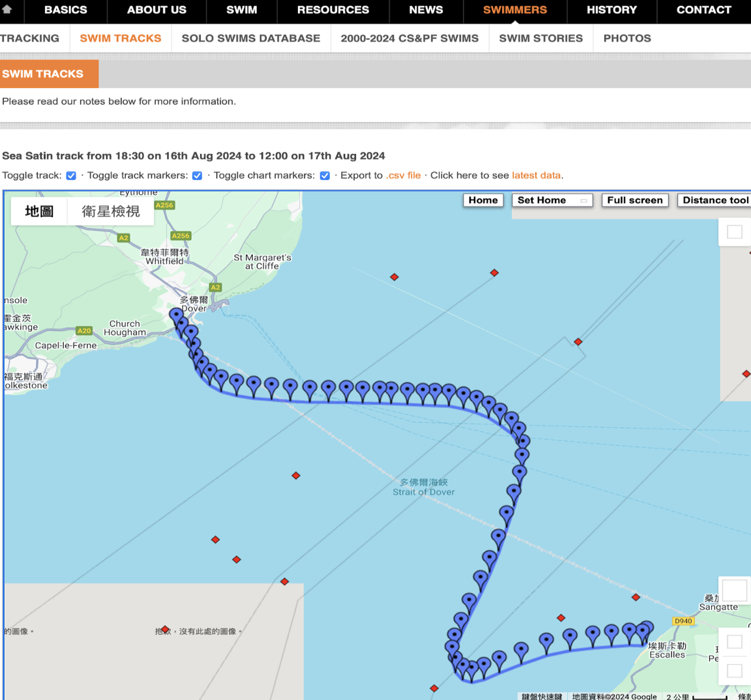Screen dimensions: 751x700
Task: Switch map to 衛星檢視 satellite view
Action: coord(111,211)
